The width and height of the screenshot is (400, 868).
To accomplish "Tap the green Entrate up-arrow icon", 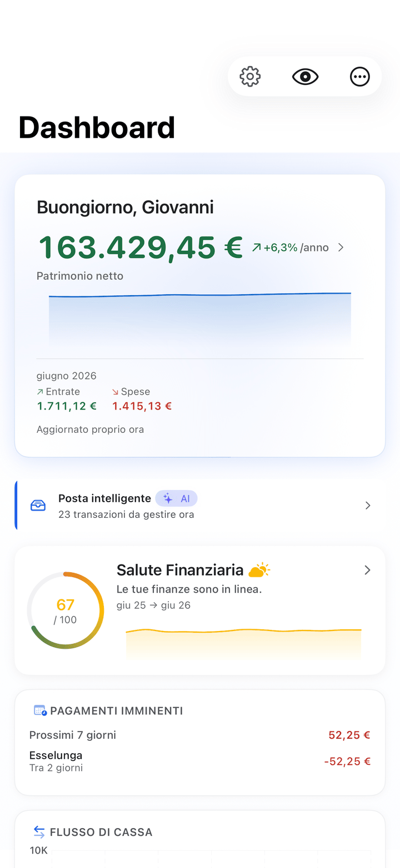I will [x=40, y=392].
